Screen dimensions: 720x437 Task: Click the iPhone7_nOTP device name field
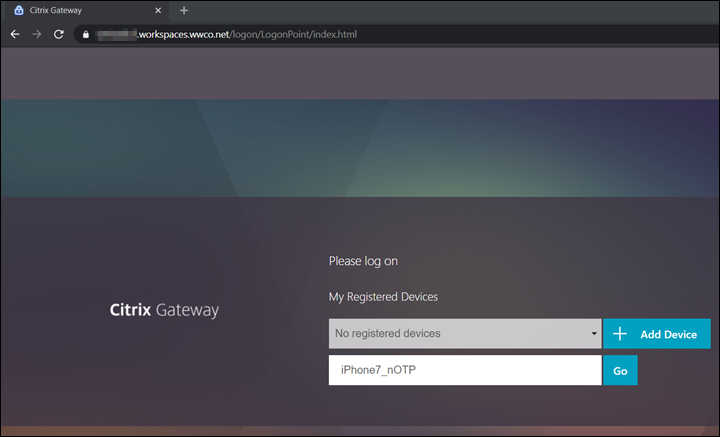[x=465, y=370]
